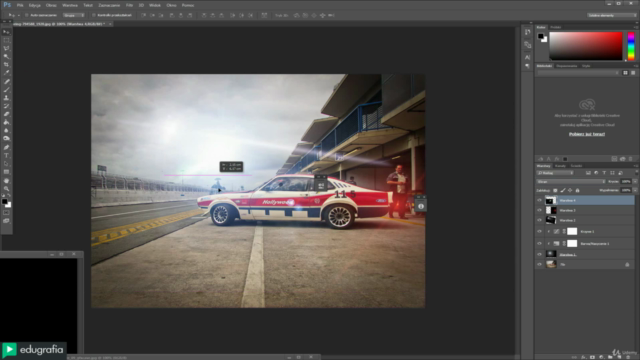
Task: Hide the Warstwa 3 layer
Action: 539,210
